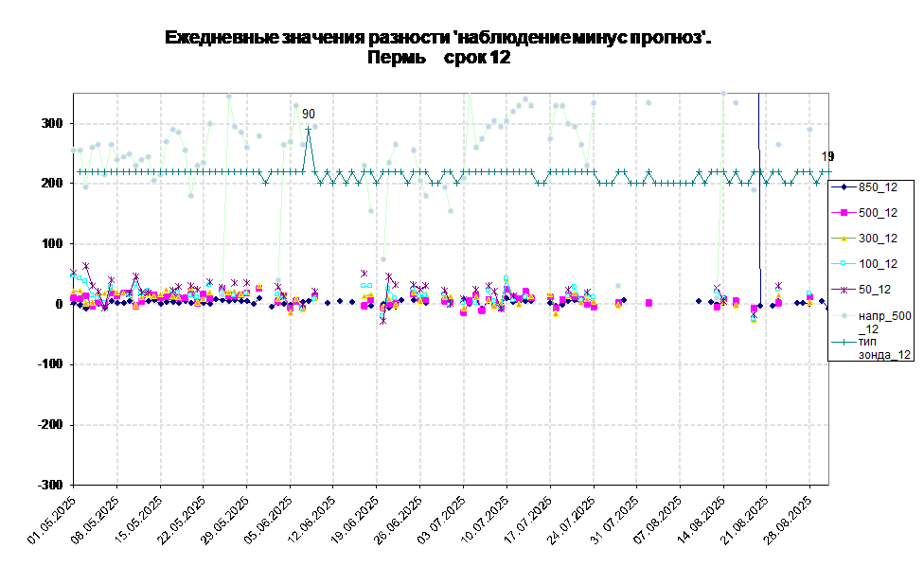924x567 pixels.
Task: Click the teal тип зонда_12 legend marker
Action: [x=843, y=342]
